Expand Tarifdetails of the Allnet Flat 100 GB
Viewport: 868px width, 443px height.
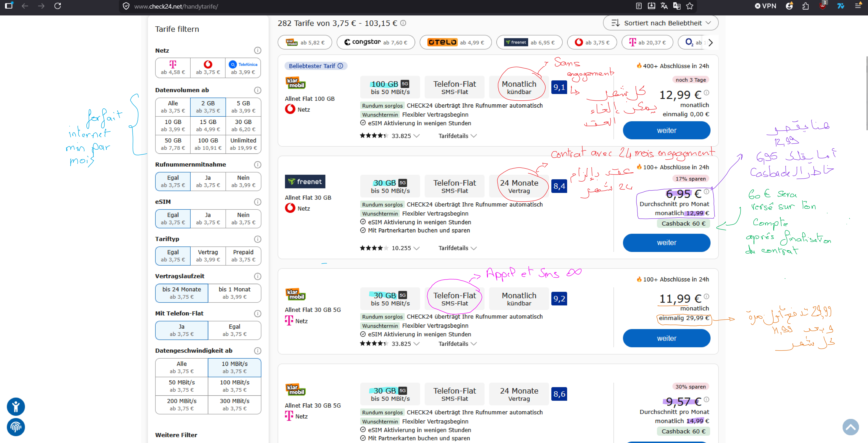click(x=457, y=136)
